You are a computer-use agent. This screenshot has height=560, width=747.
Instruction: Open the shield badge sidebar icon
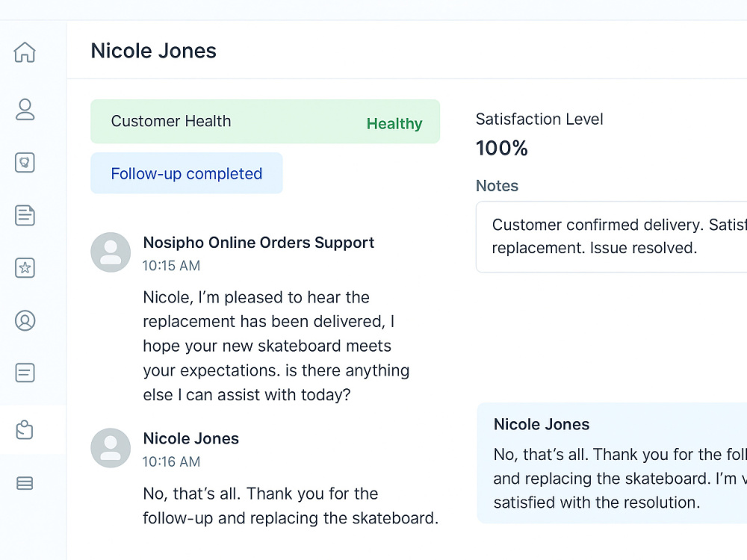click(x=25, y=162)
